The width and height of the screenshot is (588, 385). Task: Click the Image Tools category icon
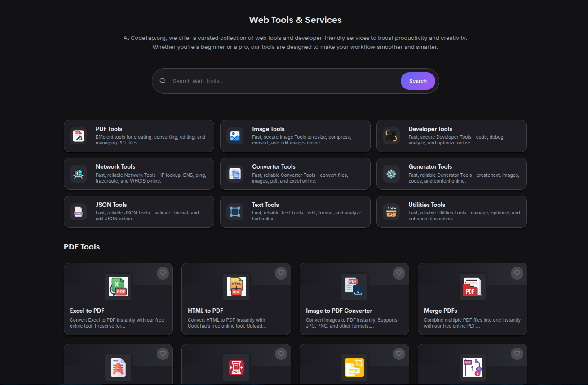pos(235,136)
